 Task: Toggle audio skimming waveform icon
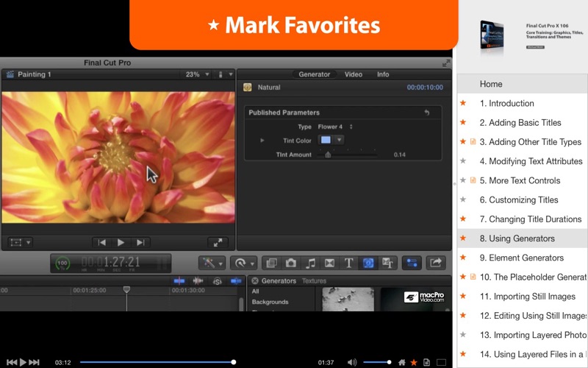198,280
